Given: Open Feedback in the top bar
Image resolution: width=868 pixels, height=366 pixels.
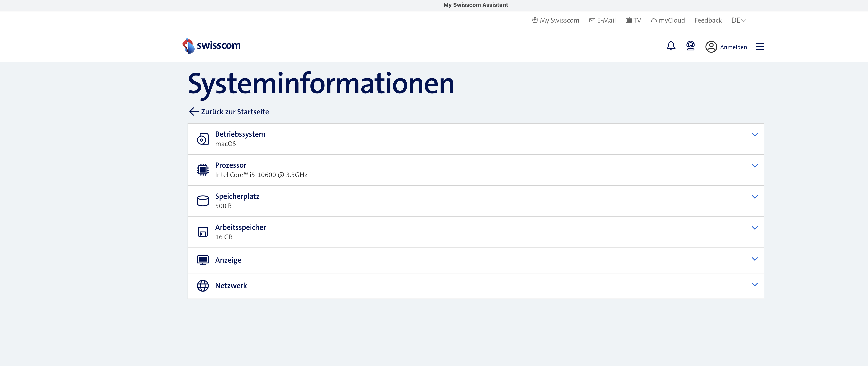Looking at the screenshot, I should coord(708,20).
